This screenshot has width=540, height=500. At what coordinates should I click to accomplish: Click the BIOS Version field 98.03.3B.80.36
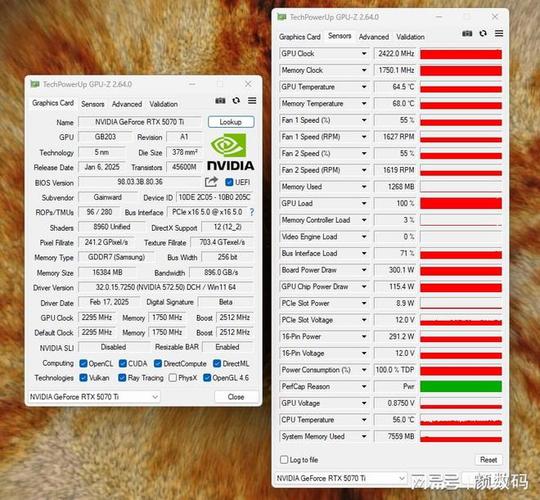139,182
